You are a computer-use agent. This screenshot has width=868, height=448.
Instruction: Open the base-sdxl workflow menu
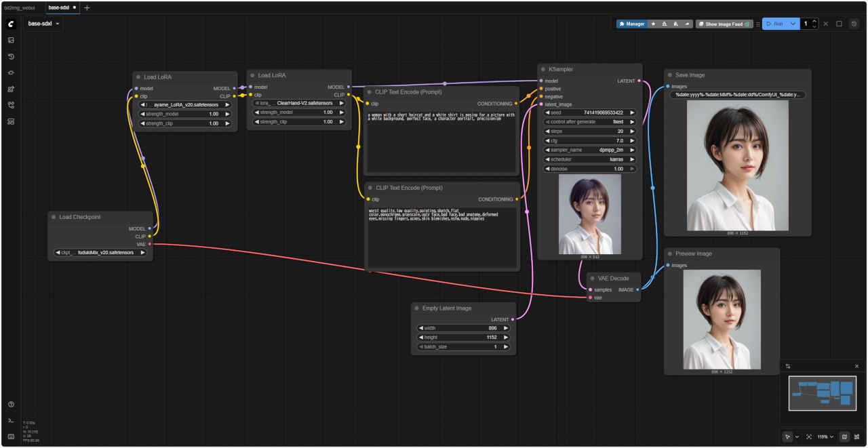(44, 24)
